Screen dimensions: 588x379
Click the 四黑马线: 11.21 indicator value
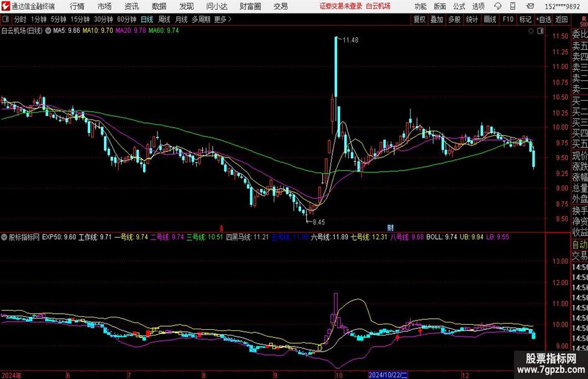248,237
